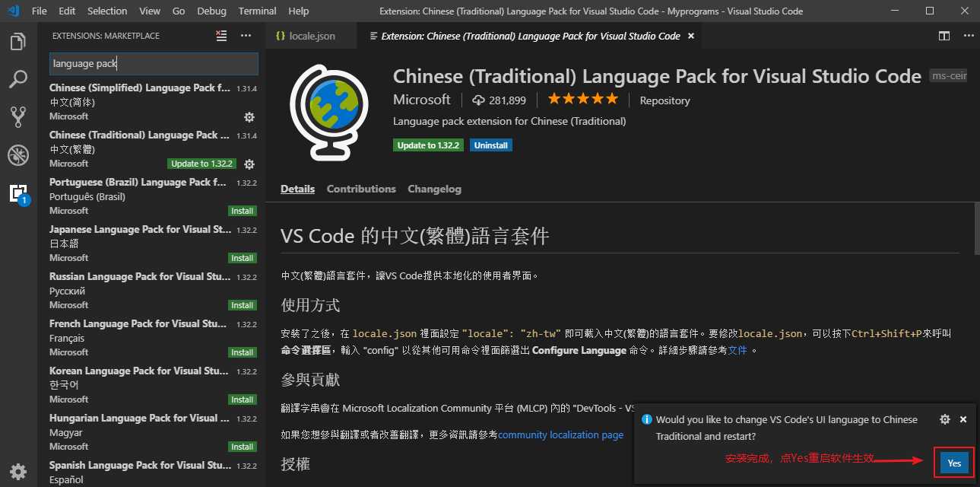The image size is (980, 487).
Task: Close the Extension details tab
Action: [x=690, y=36]
